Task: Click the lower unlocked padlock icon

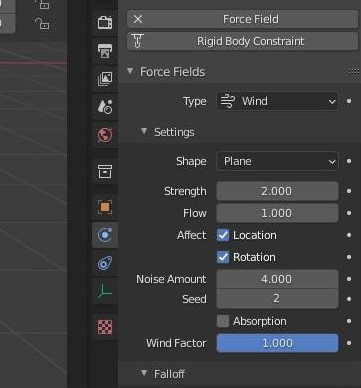Action: [x=42, y=23]
